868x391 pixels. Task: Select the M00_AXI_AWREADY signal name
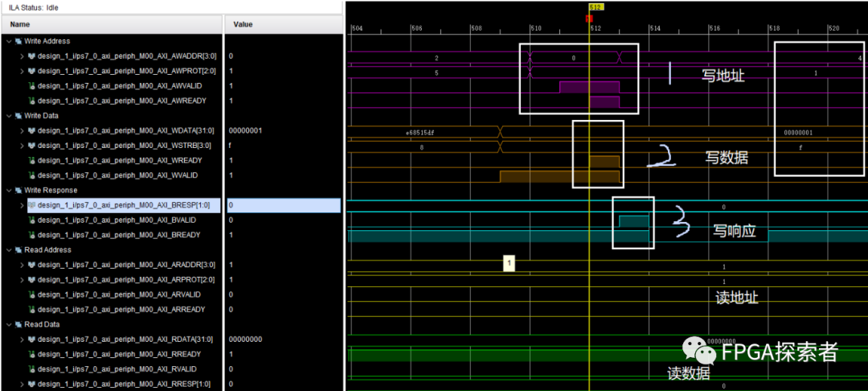click(x=122, y=101)
